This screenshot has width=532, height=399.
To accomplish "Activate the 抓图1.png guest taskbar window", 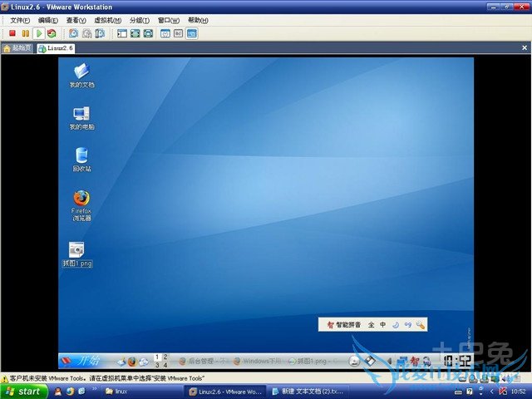I will [313, 362].
